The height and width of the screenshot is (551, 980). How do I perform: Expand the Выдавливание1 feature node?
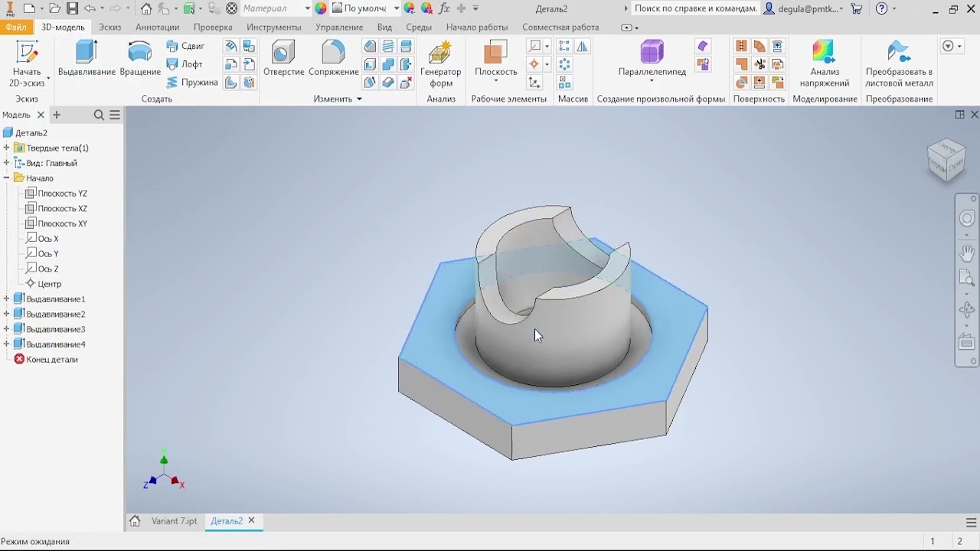[x=7, y=299]
